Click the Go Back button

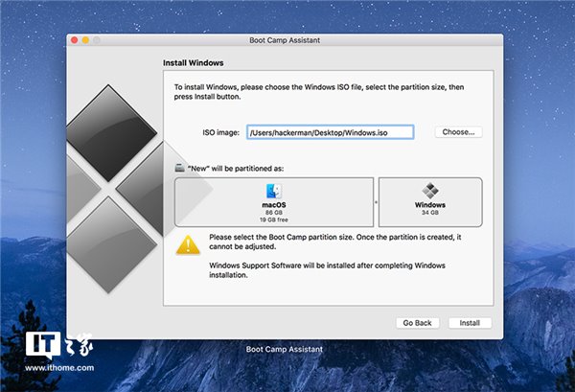(417, 323)
